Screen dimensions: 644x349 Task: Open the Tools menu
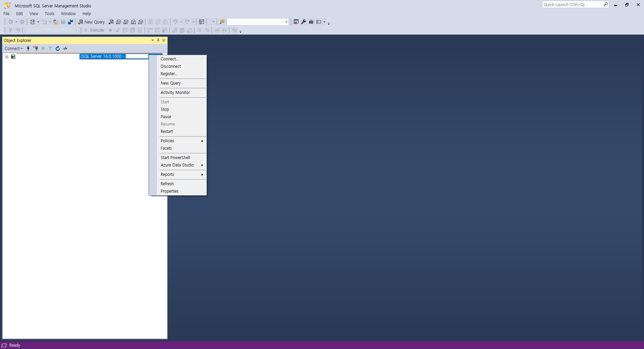(x=50, y=14)
